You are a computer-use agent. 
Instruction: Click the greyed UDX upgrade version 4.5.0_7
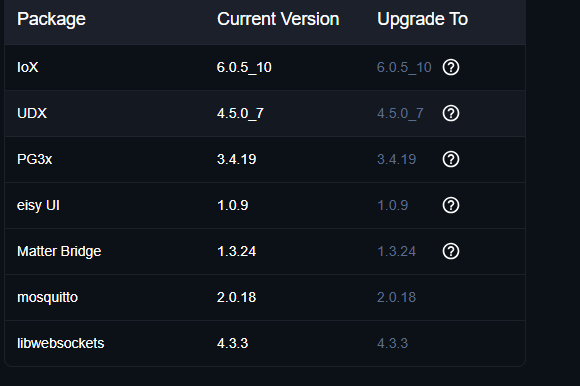pos(400,114)
